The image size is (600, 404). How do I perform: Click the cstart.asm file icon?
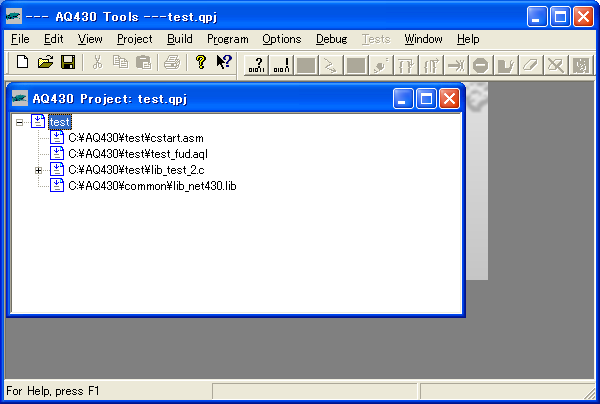(57, 138)
